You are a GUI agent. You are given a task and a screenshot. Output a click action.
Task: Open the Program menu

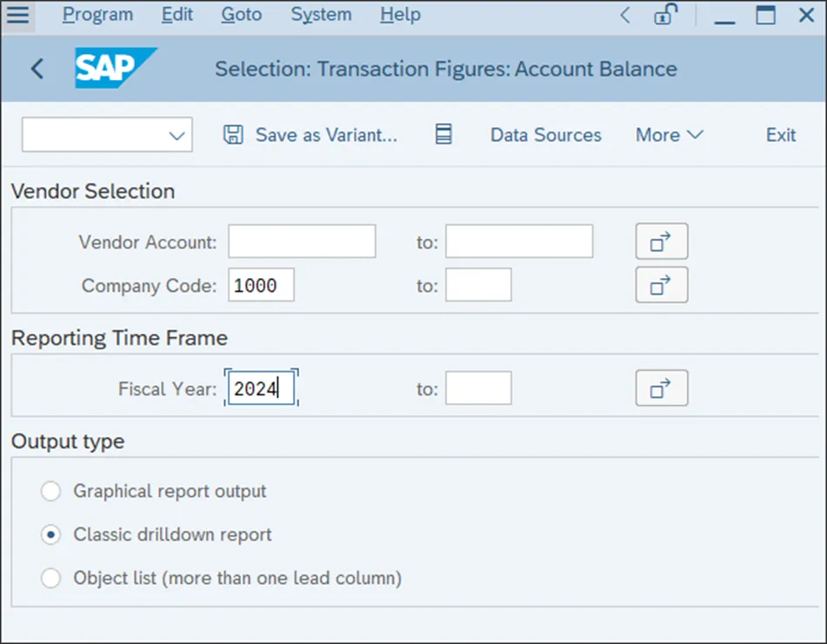click(x=97, y=15)
